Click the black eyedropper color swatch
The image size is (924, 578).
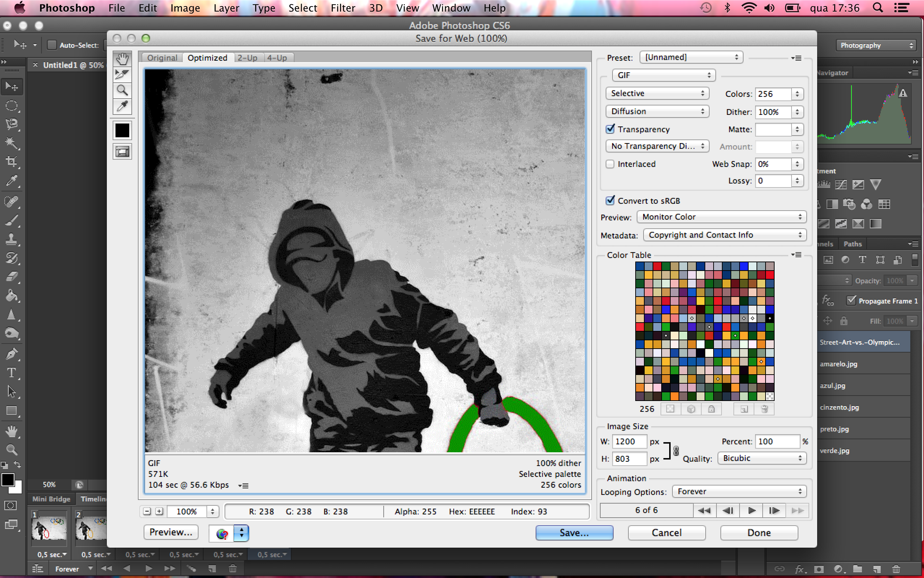(122, 130)
